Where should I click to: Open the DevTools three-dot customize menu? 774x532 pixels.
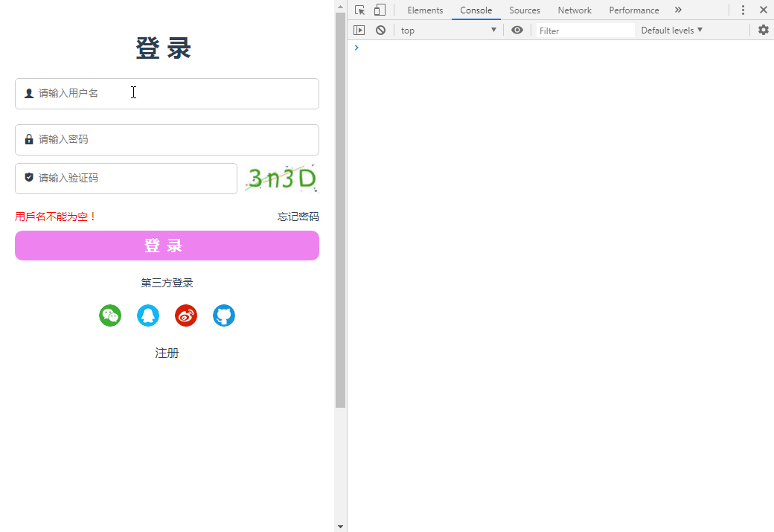[x=743, y=10]
